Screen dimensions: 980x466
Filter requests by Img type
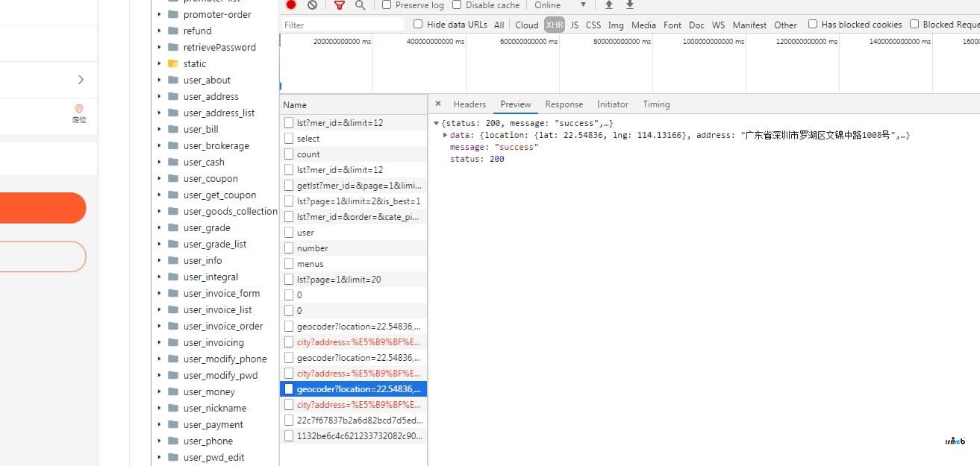click(616, 25)
